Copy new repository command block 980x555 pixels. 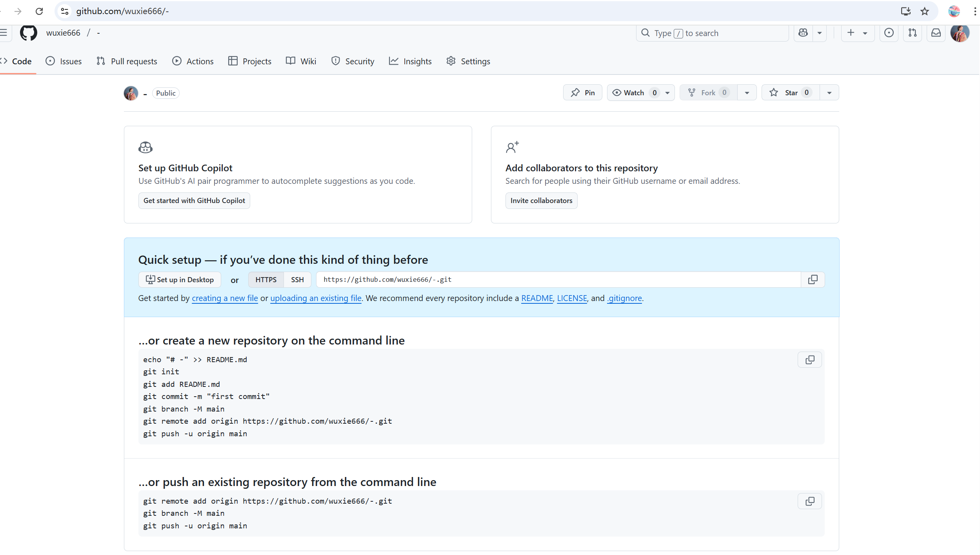[x=810, y=360]
